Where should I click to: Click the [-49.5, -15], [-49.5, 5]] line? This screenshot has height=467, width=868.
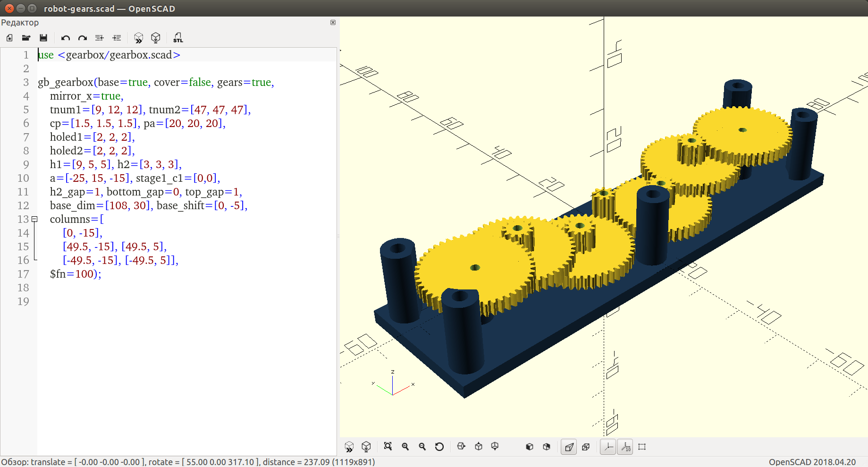120,260
